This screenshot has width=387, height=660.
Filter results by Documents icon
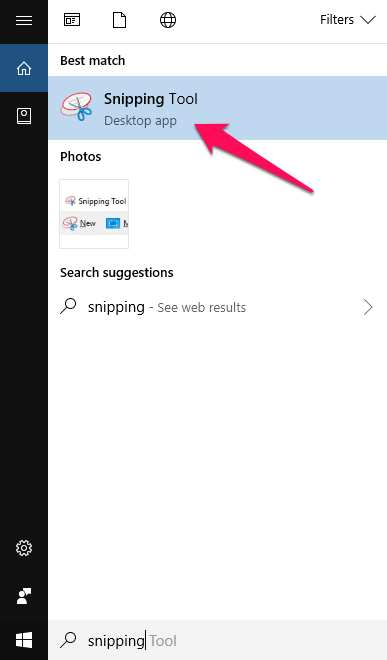[x=120, y=20]
